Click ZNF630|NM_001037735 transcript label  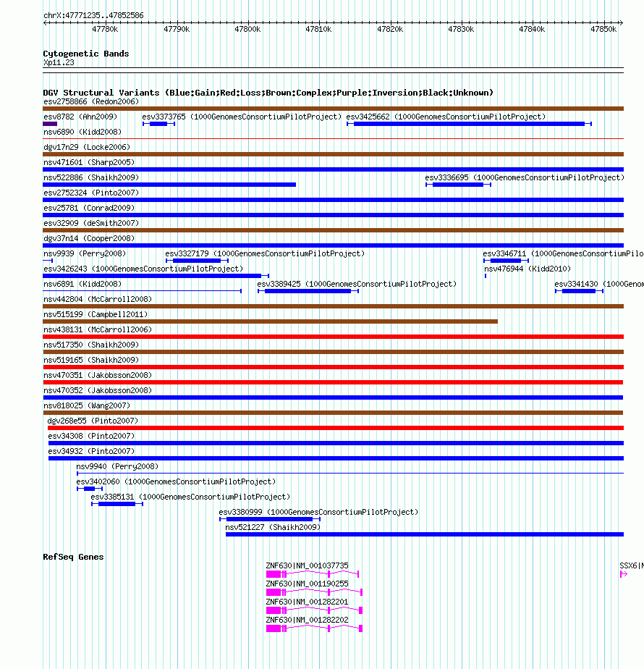307,565
